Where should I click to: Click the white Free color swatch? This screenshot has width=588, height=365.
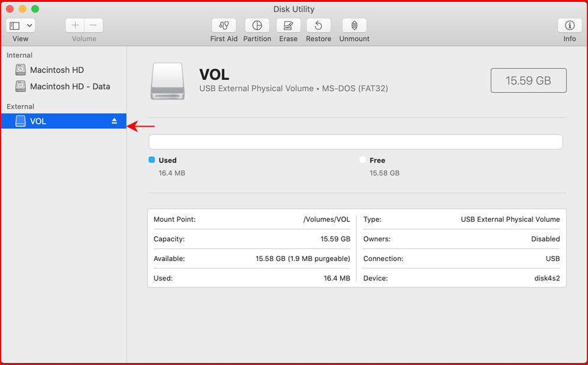(x=362, y=160)
